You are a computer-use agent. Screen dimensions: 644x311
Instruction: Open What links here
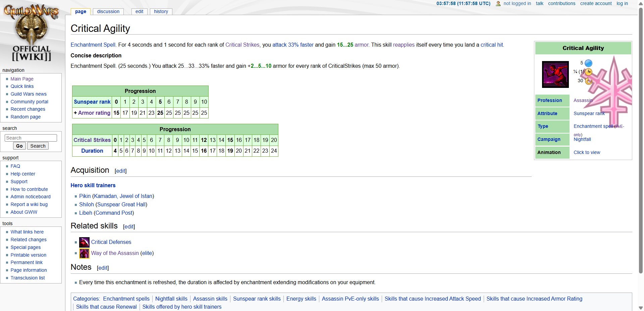click(27, 232)
